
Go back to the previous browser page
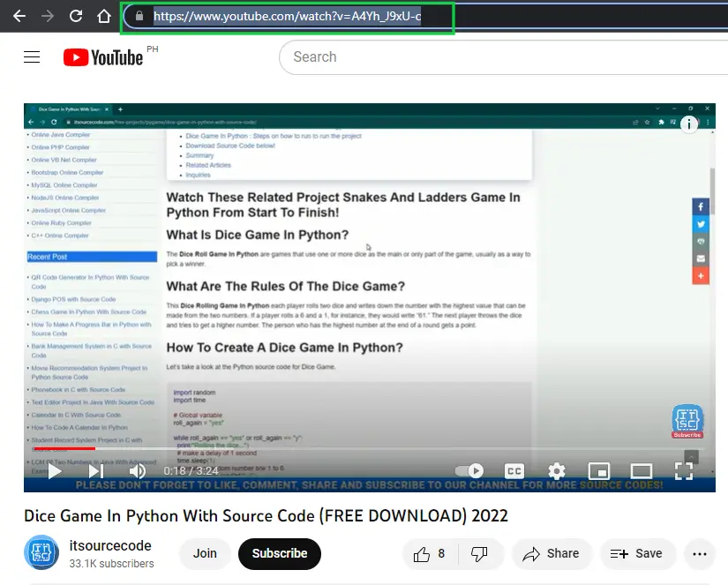click(x=19, y=16)
